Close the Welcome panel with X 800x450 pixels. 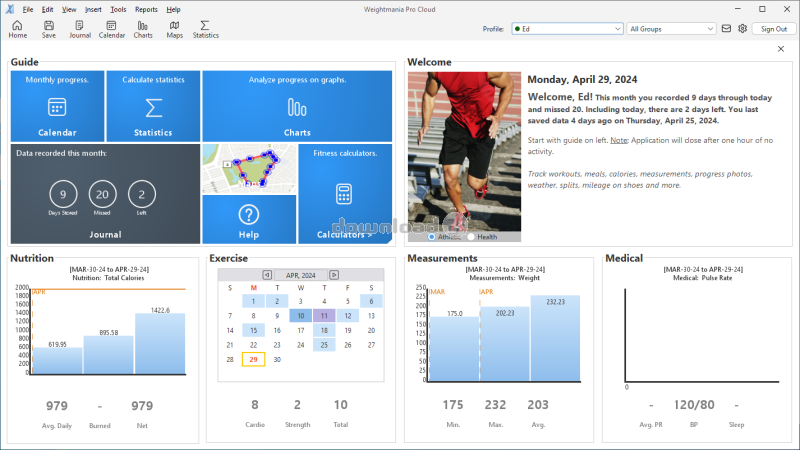point(781,49)
